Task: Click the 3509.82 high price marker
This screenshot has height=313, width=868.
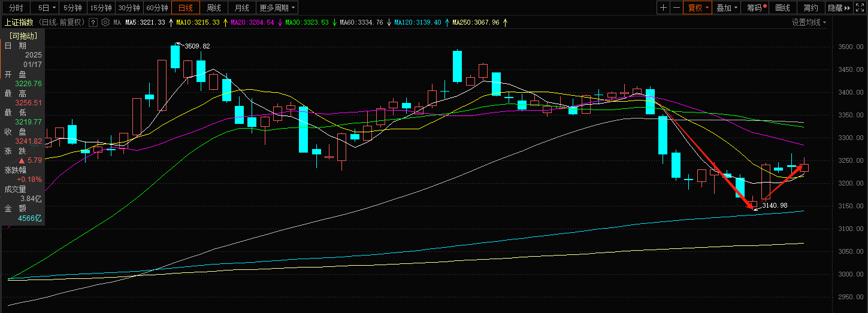Action: point(197,46)
